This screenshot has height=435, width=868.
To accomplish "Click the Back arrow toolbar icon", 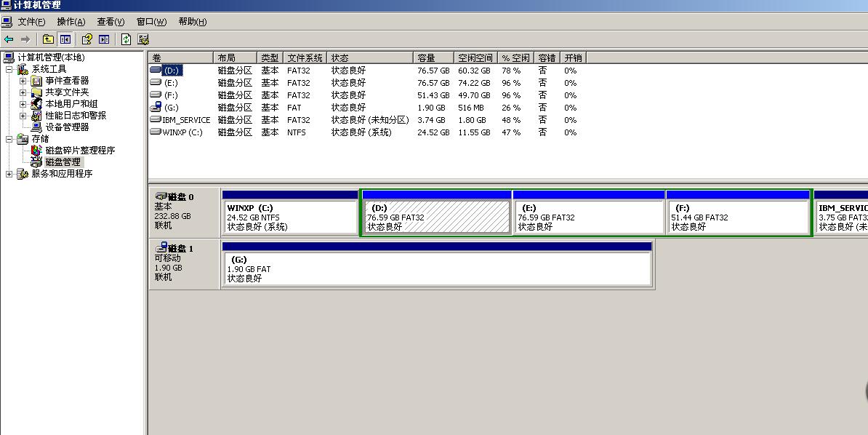I will [9, 39].
